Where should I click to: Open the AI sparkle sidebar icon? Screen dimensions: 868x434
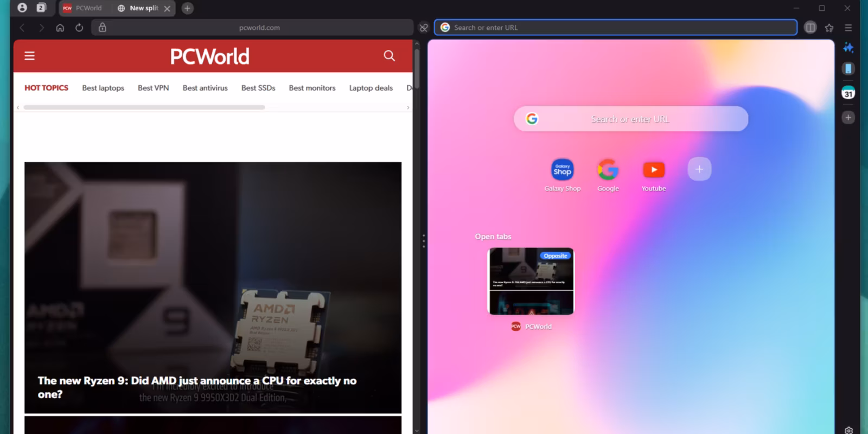848,48
